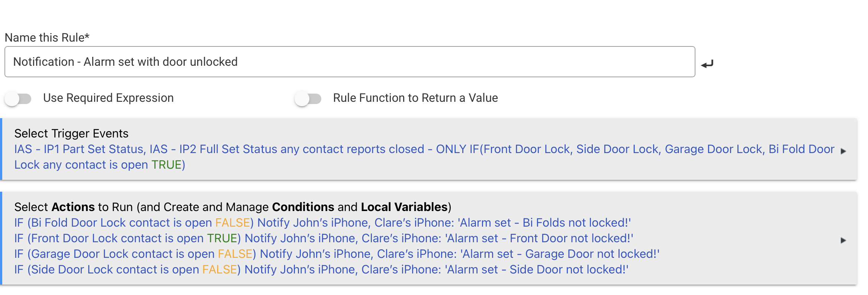
Task: Enable Rule Function to Return a Value
Action: [x=308, y=98]
